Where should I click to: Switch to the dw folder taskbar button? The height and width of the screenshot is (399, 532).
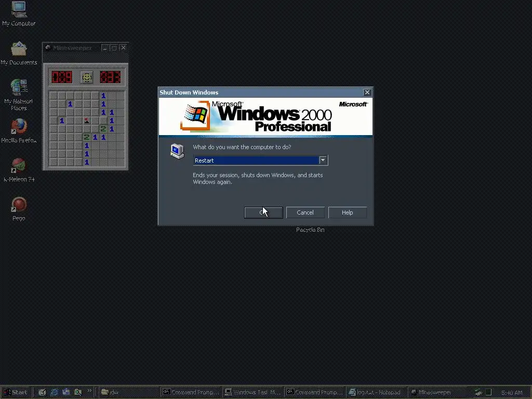pyautogui.click(x=129, y=392)
